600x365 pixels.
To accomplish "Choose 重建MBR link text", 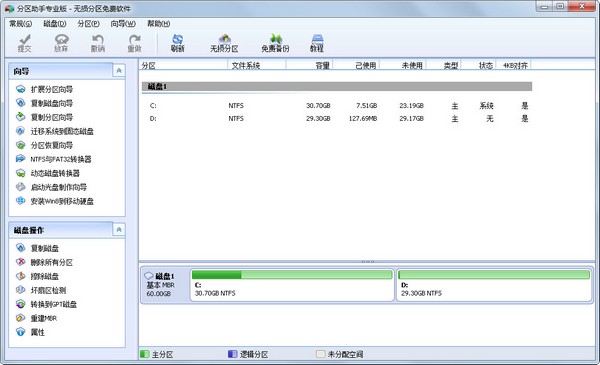I will tap(44, 318).
